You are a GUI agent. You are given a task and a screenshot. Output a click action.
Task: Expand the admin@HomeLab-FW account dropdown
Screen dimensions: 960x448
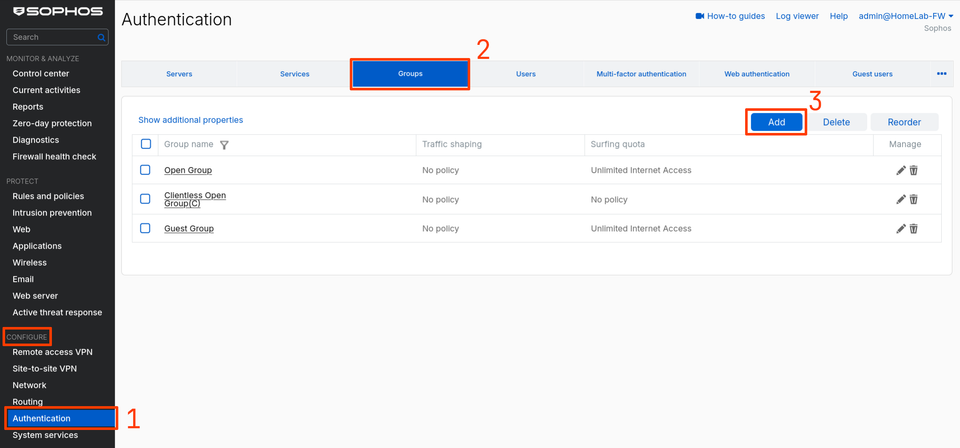point(906,17)
